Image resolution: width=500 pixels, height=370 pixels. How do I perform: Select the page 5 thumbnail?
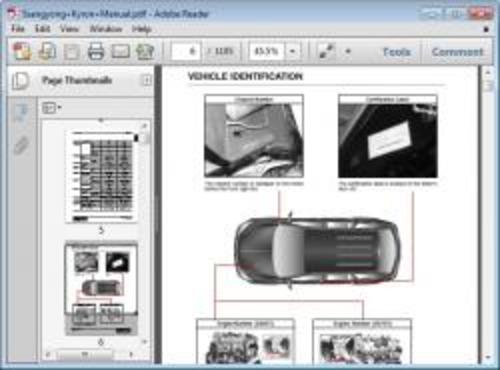(x=102, y=177)
